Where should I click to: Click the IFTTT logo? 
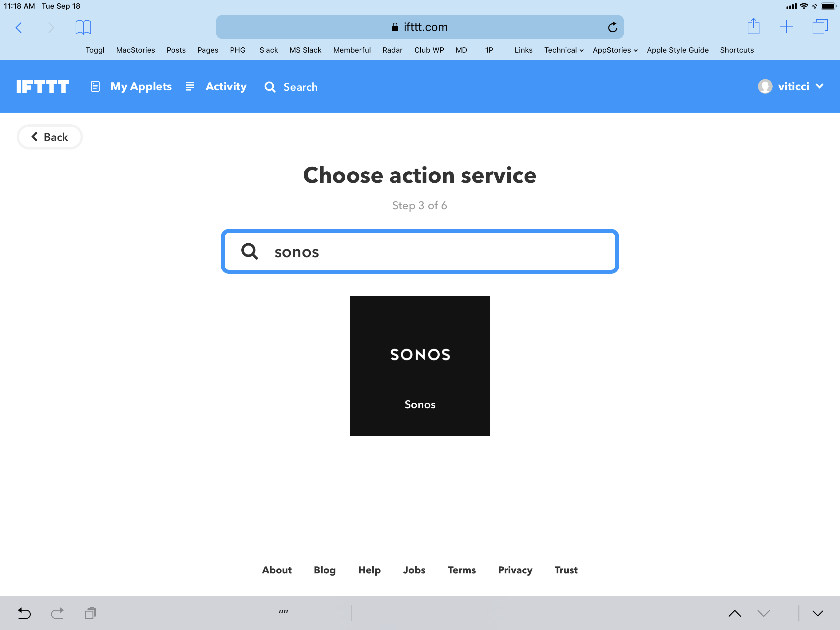[x=42, y=87]
